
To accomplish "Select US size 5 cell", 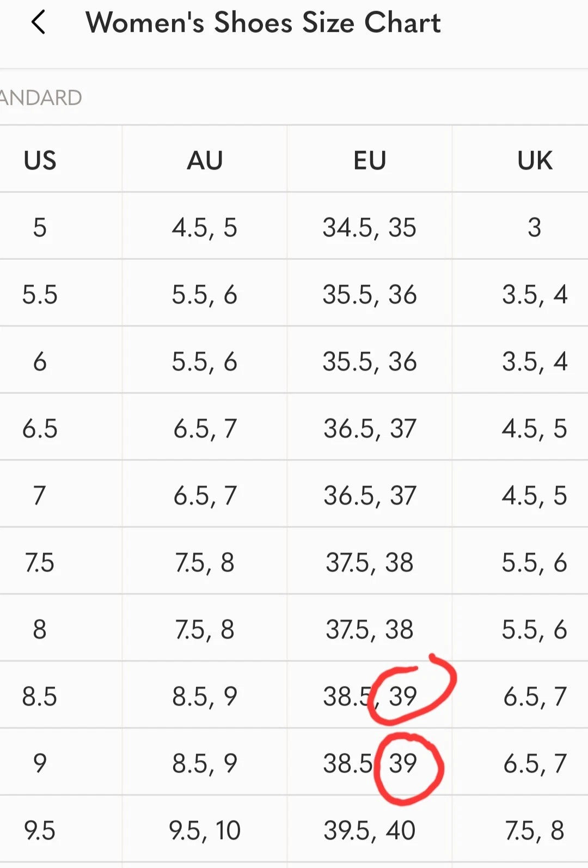I will pos(40,227).
